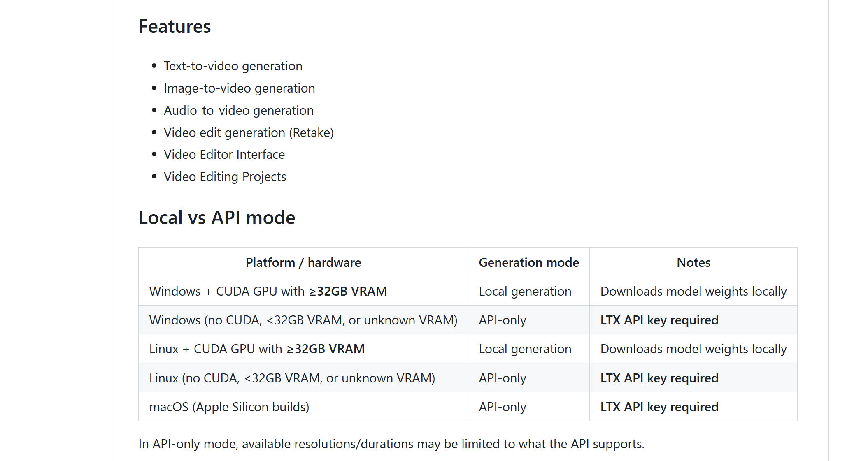Click the Generation mode column header

pos(528,262)
